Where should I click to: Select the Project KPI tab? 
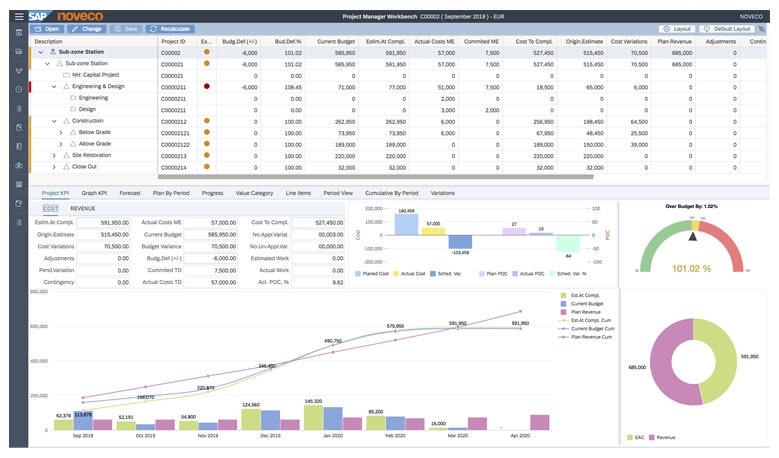tap(55, 193)
